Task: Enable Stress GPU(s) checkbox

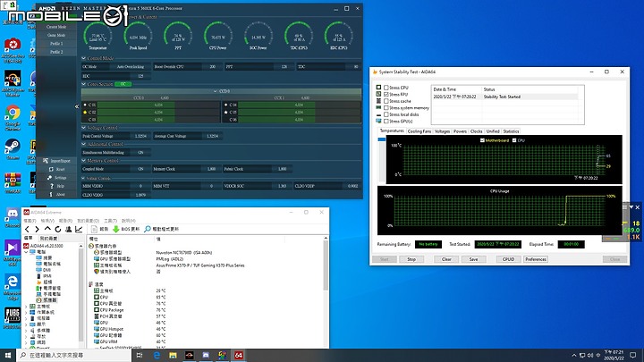Action: point(386,121)
